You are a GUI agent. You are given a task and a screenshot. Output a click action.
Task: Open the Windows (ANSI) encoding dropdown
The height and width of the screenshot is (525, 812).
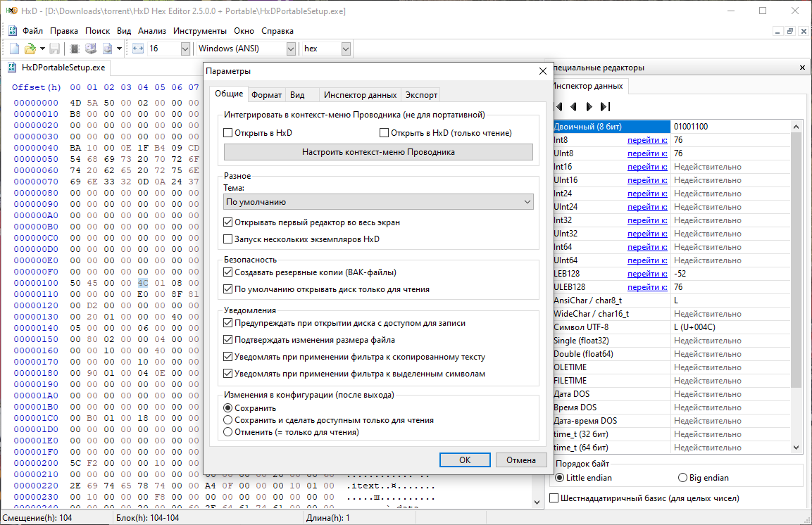tap(291, 49)
